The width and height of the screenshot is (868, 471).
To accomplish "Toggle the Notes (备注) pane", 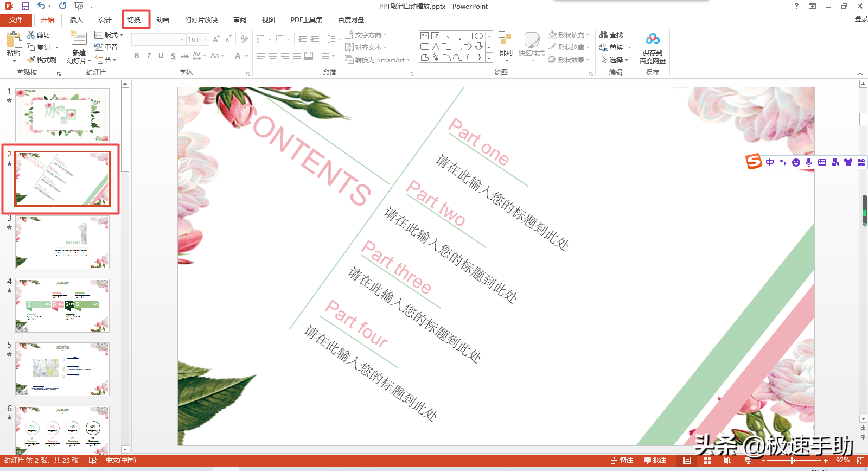I will click(x=622, y=460).
